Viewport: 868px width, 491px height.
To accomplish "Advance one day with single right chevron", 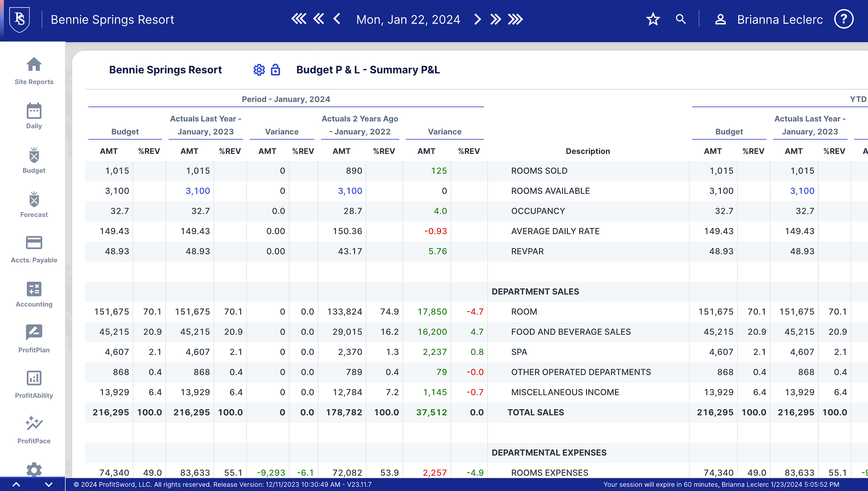I will coord(477,19).
